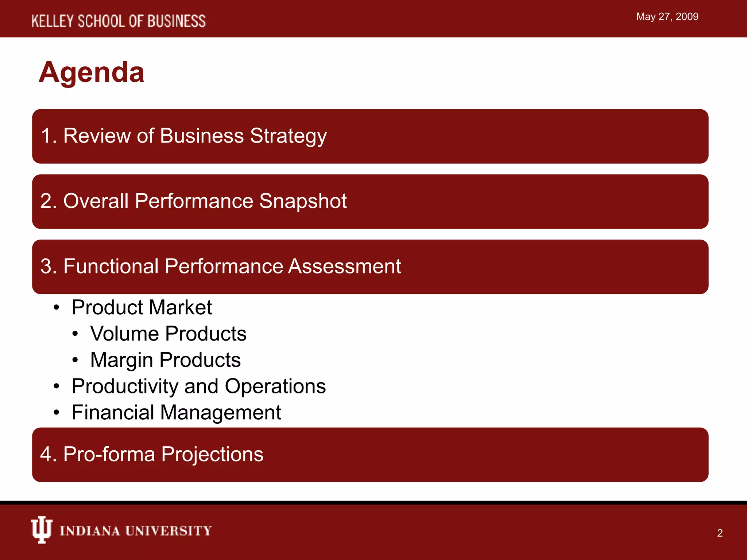Screen dimensions: 747x560
Task: Click the Product Market bullet
Action: (142, 307)
